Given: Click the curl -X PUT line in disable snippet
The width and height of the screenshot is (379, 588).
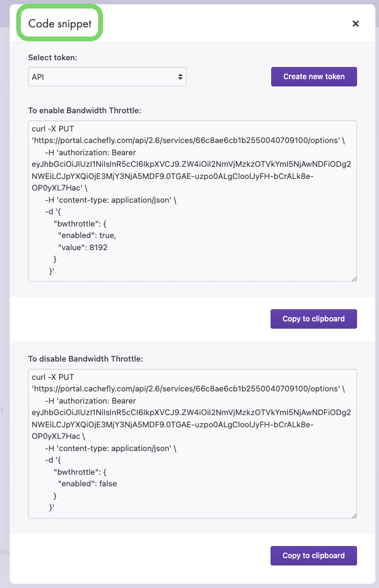Looking at the screenshot, I should pyautogui.click(x=53, y=377).
